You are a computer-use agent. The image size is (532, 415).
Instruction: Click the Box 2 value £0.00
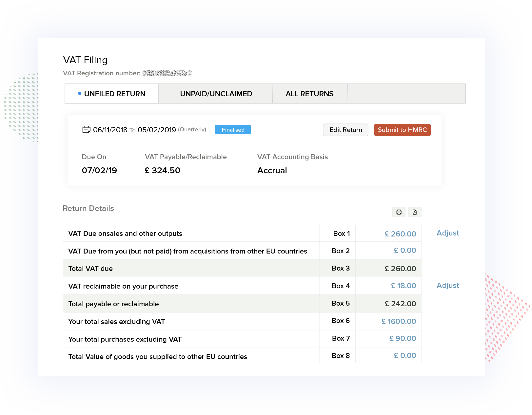(x=405, y=250)
